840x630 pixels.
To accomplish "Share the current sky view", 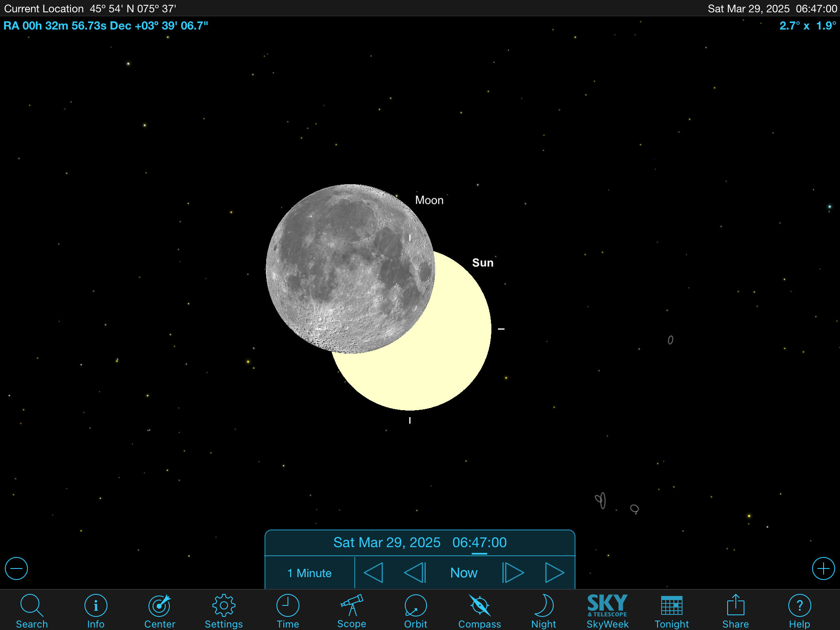I will coord(735,610).
